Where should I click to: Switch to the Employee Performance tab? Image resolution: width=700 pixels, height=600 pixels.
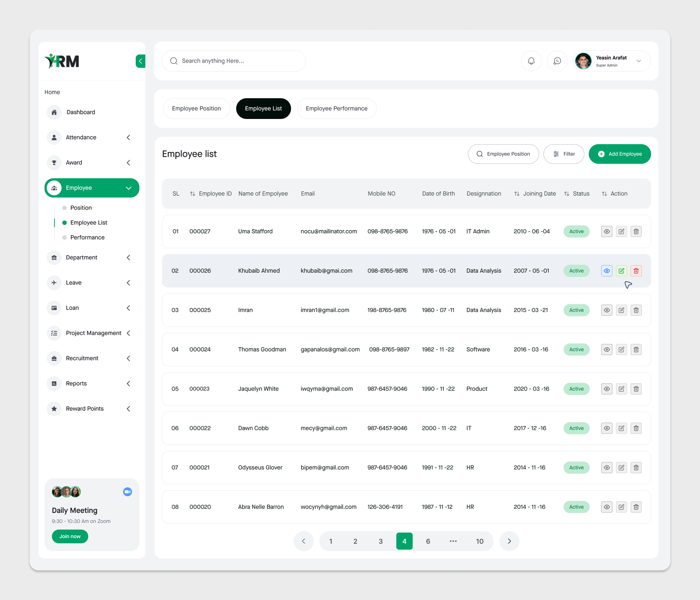click(336, 108)
